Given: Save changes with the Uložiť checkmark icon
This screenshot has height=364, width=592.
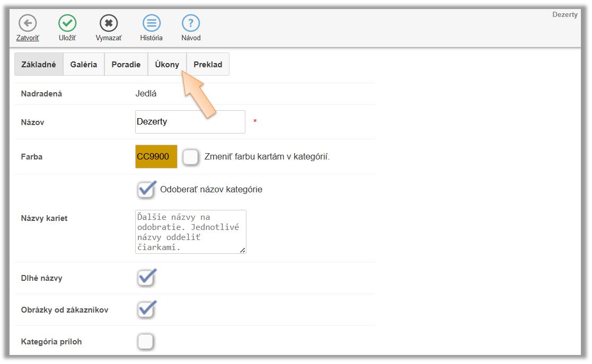Looking at the screenshot, I should pos(67,23).
